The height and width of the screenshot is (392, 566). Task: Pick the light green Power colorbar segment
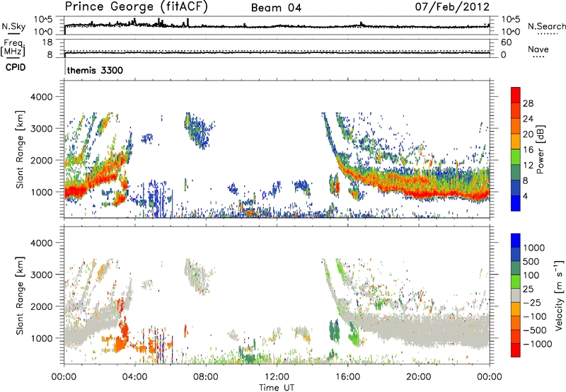(x=516, y=157)
